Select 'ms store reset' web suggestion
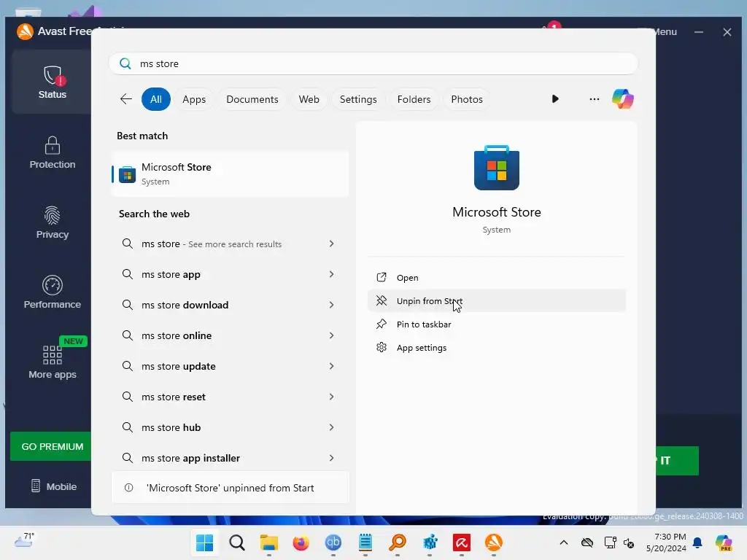This screenshot has width=747, height=560. 230,397
